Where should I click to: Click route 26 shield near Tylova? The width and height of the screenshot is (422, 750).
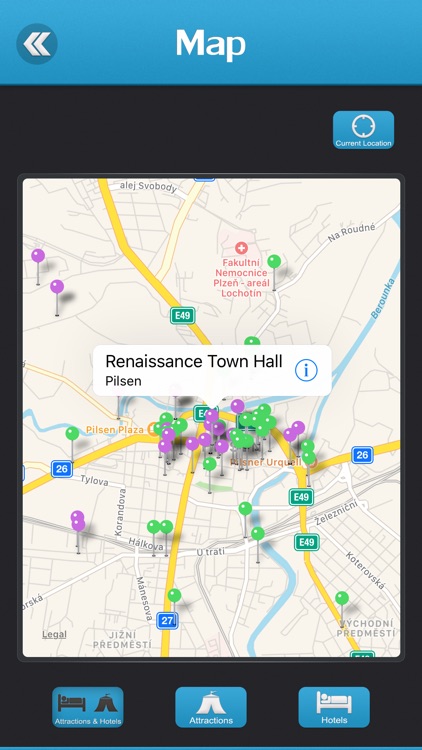click(62, 469)
